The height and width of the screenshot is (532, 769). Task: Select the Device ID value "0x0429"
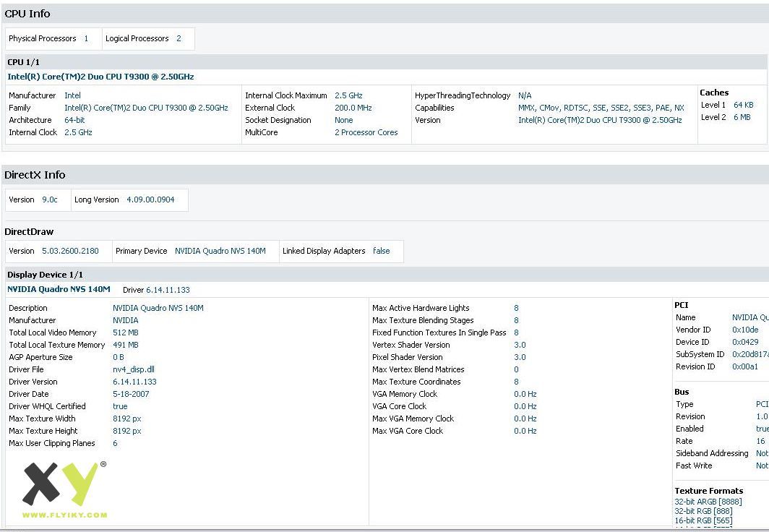coord(745,342)
